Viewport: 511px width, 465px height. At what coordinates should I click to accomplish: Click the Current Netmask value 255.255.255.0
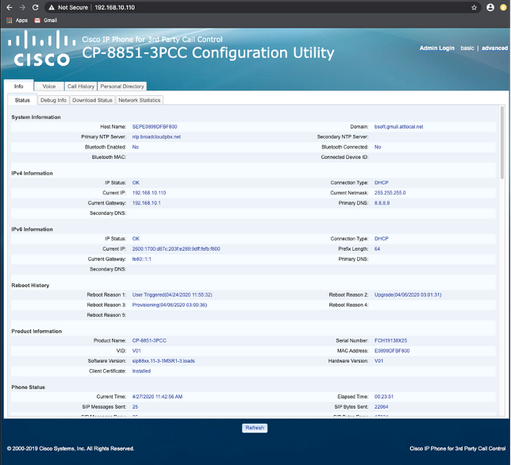pos(390,193)
